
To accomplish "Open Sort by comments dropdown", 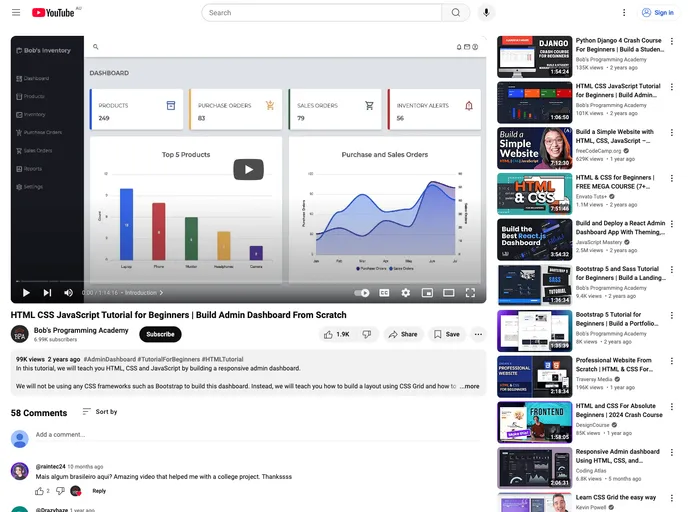I will [x=100, y=412].
